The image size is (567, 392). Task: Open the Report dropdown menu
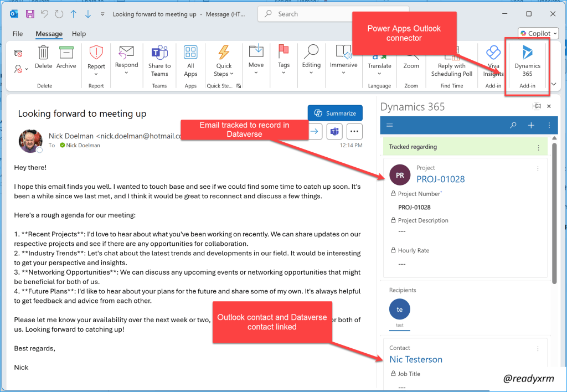[x=96, y=61]
